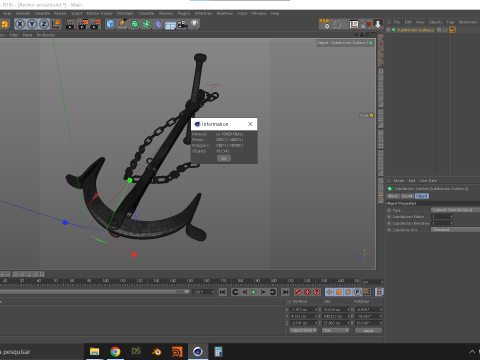Click the orange tag on Subdivision Surface.2
Image resolution: width=480 pixels, height=360 pixels.
[452, 30]
